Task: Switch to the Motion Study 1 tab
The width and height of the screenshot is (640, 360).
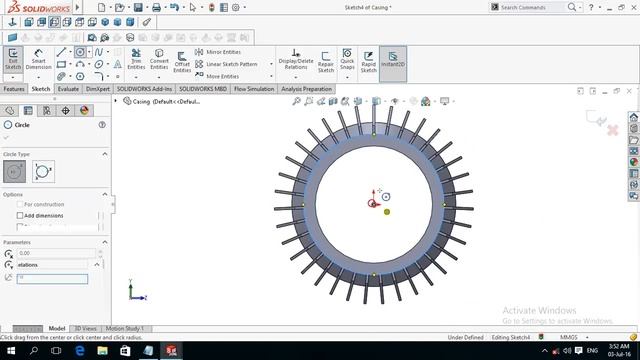Action: click(x=125, y=329)
